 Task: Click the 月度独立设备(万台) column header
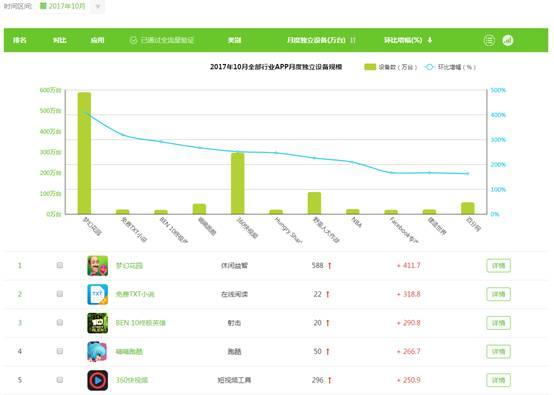click(316, 40)
